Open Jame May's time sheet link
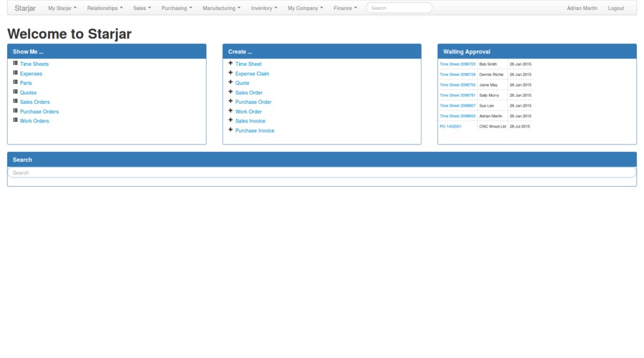Viewport: 644px width, 358px height. pyautogui.click(x=457, y=84)
